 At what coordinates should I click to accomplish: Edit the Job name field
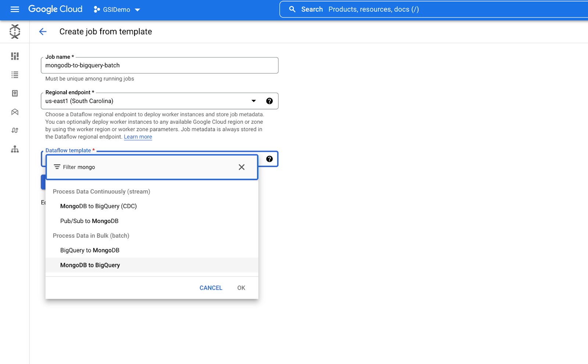click(159, 65)
